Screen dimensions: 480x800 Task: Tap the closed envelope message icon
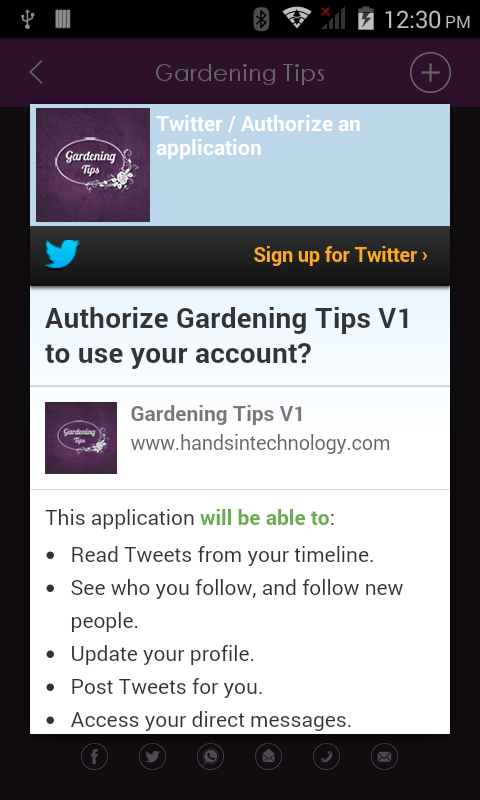pos(384,756)
